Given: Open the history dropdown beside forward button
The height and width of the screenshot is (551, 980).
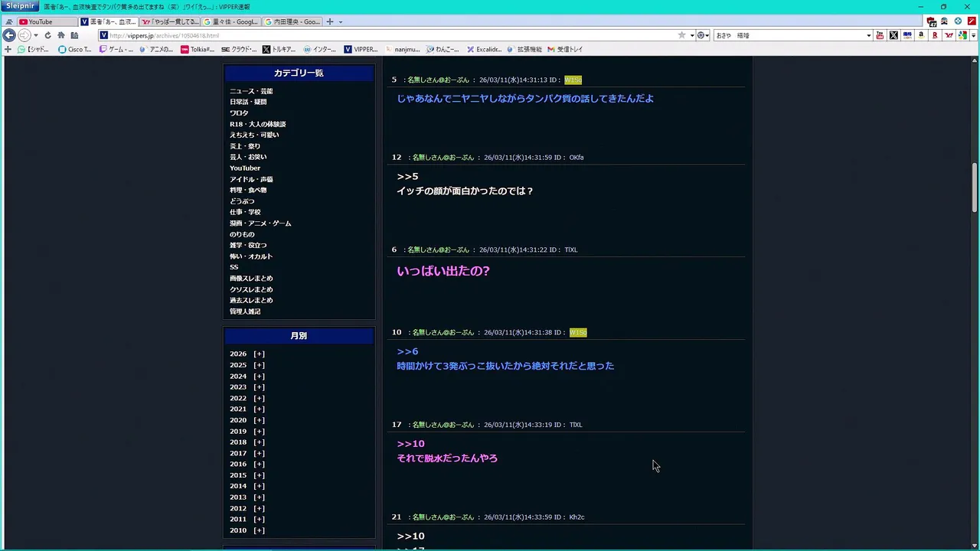Looking at the screenshot, I should pyautogui.click(x=35, y=35).
